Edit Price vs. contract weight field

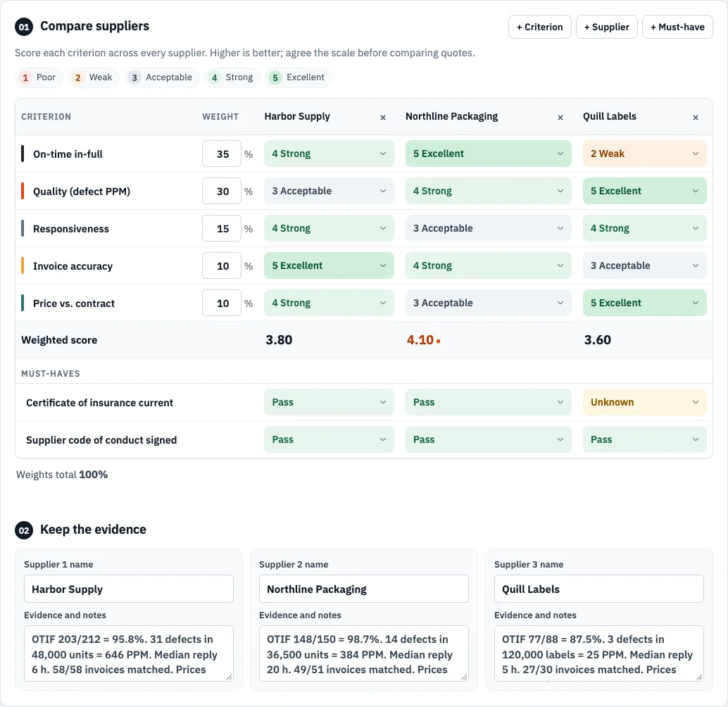click(222, 303)
